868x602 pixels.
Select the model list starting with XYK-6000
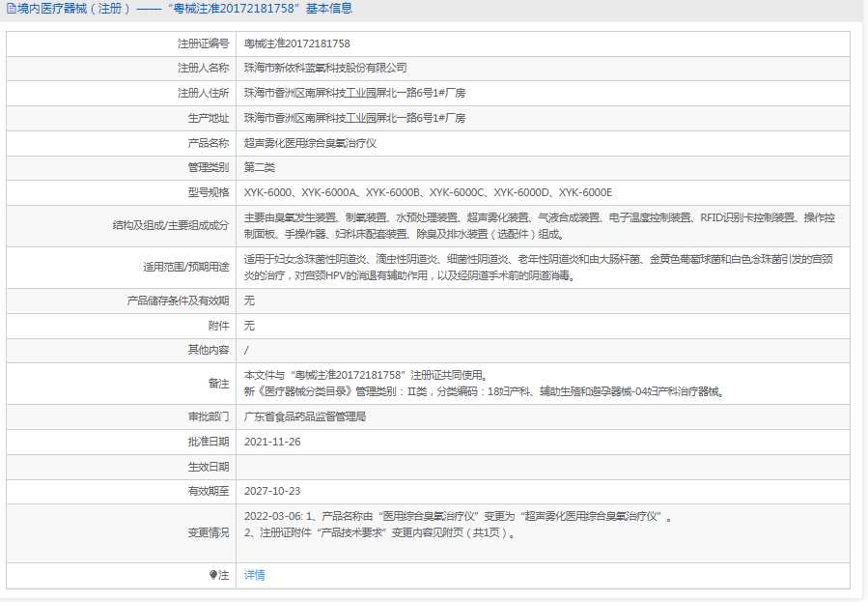[428, 192]
